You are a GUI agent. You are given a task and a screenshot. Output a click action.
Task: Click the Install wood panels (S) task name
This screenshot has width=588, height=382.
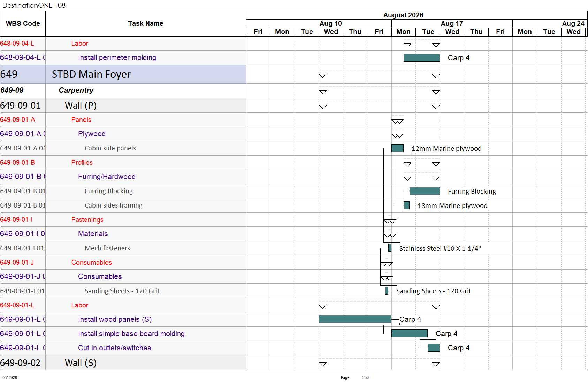pyautogui.click(x=115, y=319)
